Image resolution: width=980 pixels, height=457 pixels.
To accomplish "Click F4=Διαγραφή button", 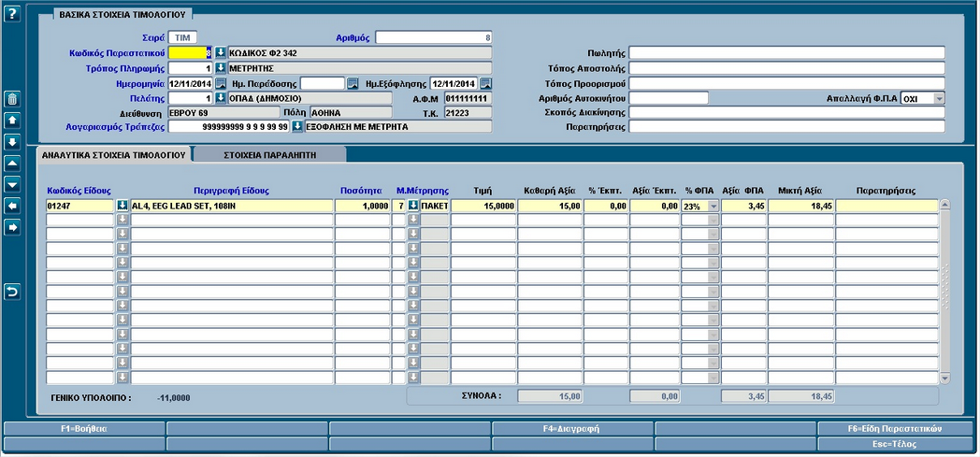I will coord(573,429).
